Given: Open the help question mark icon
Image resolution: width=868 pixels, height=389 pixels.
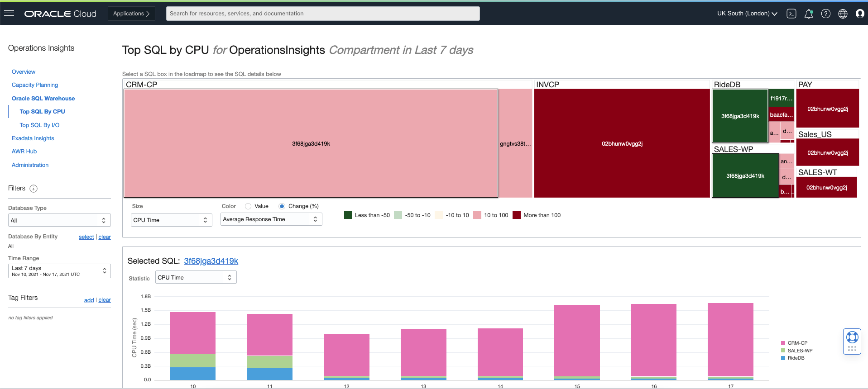Looking at the screenshot, I should tap(826, 14).
